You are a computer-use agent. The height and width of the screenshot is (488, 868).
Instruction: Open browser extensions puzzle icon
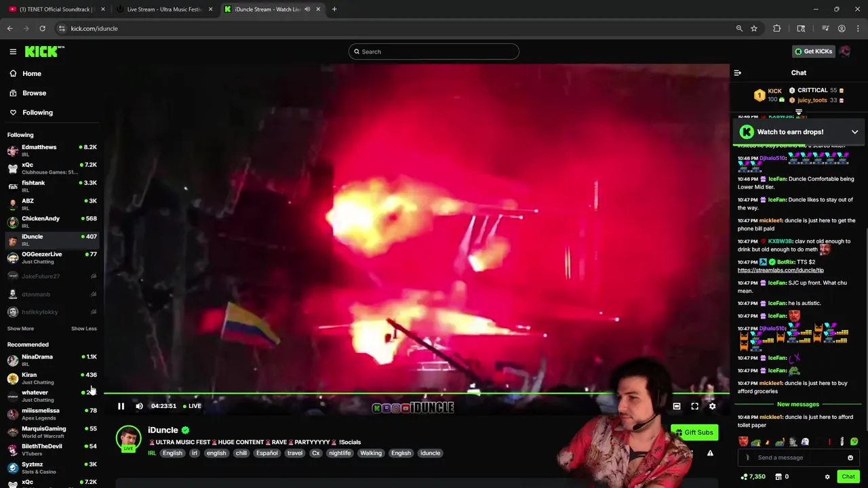[777, 28]
